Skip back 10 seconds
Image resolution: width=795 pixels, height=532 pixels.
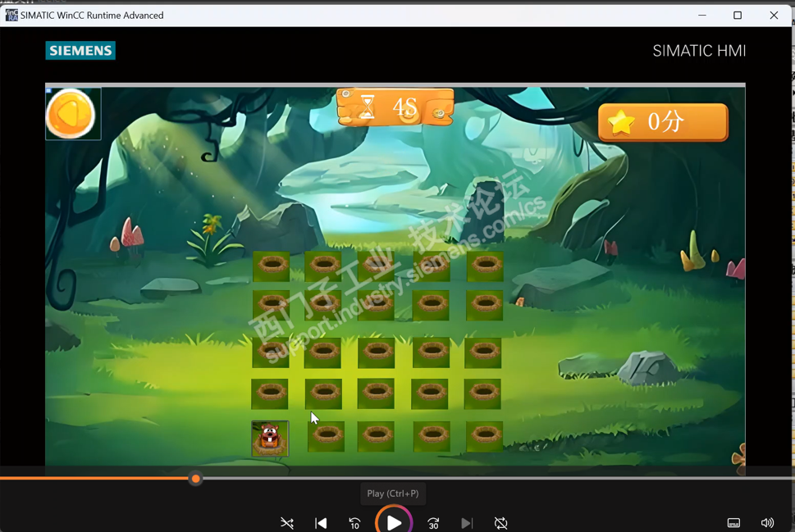(355, 523)
